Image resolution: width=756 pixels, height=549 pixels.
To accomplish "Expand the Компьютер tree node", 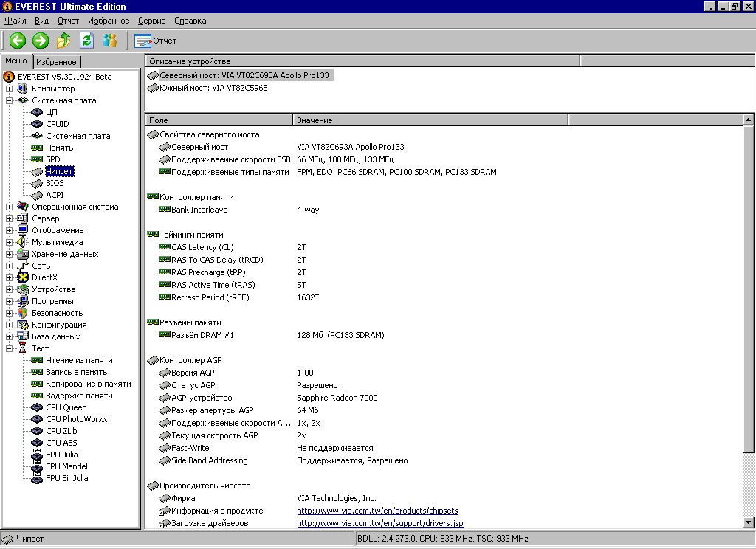I will (x=10, y=89).
